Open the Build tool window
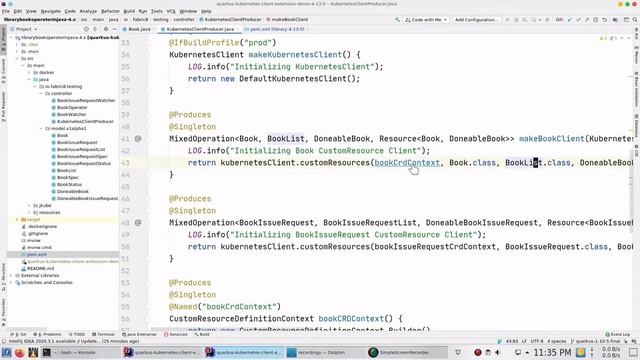 [x=202, y=334]
